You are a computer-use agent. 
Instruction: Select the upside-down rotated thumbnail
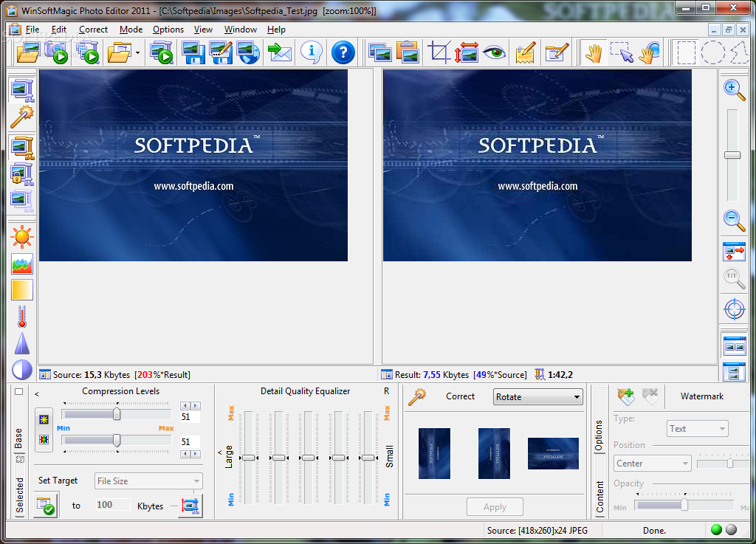[553, 453]
